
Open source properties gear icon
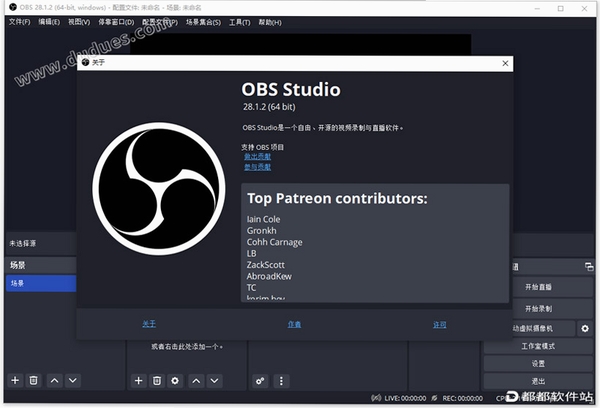pyautogui.click(x=175, y=380)
